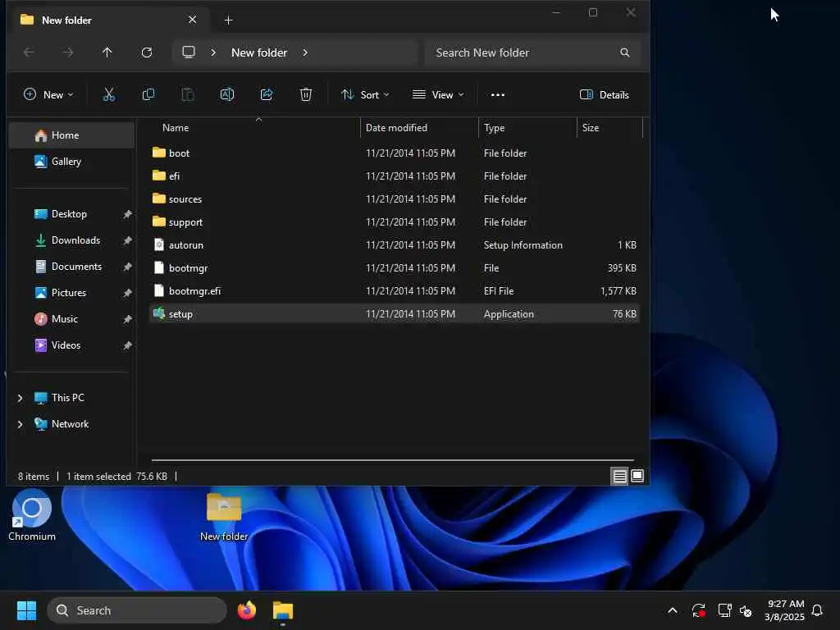The width and height of the screenshot is (840, 630).
Task: Expand Network tree node
Action: click(20, 424)
